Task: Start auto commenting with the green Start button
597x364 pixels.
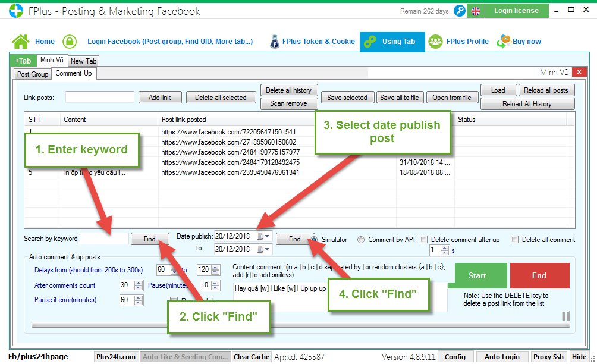Action: point(477,275)
